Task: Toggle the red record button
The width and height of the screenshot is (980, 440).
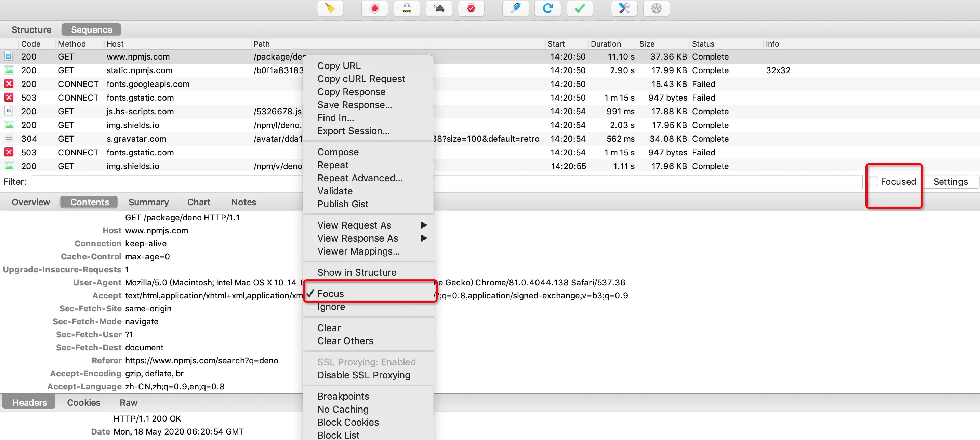Action: 374,8
